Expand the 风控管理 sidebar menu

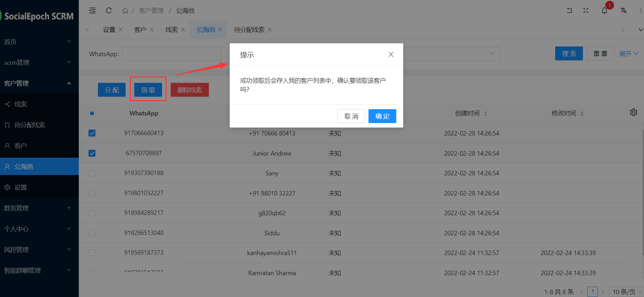(39, 250)
